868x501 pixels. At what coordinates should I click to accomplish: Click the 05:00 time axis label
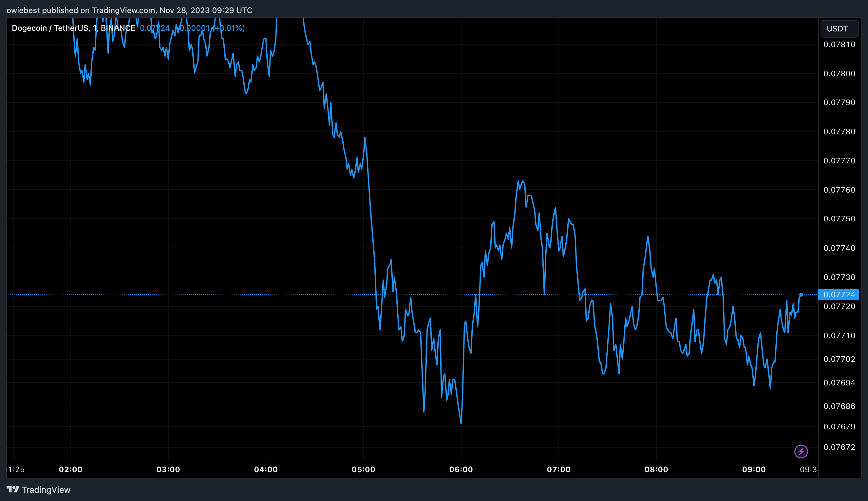pos(363,469)
